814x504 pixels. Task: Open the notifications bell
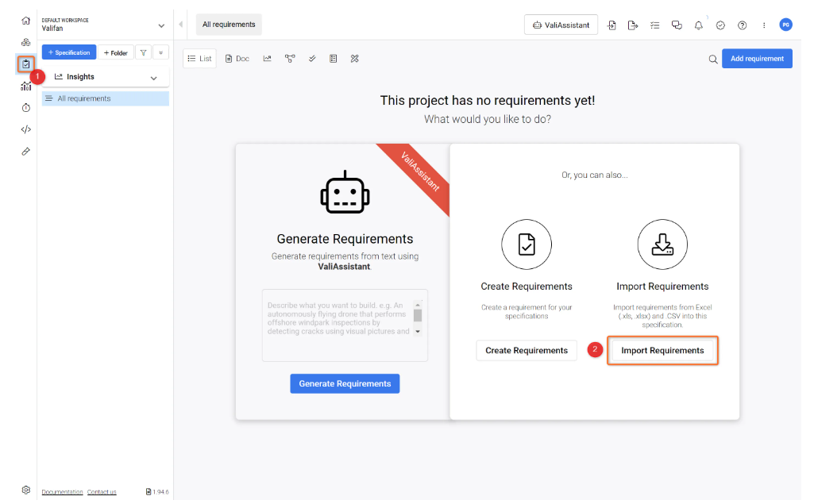[698, 25]
